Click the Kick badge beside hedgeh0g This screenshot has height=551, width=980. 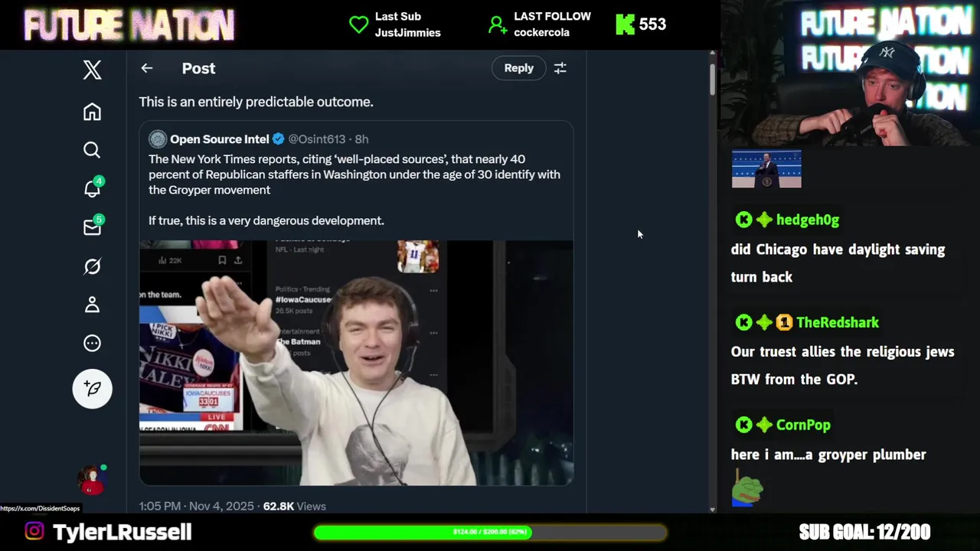coord(743,220)
